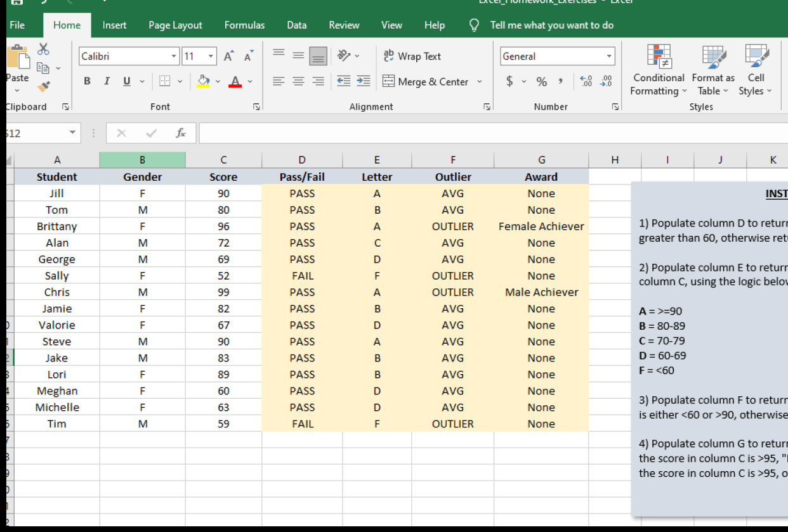Increase decimal places
788x532 pixels.
point(587,82)
